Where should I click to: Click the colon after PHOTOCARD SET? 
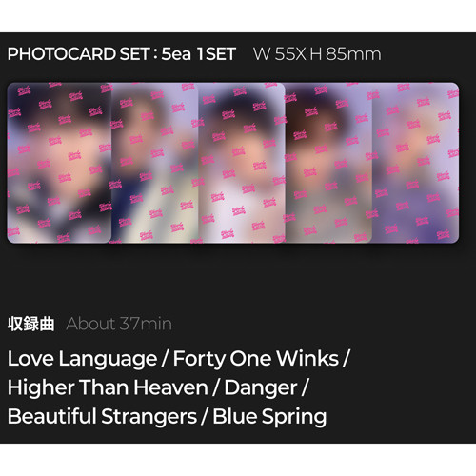(155, 54)
